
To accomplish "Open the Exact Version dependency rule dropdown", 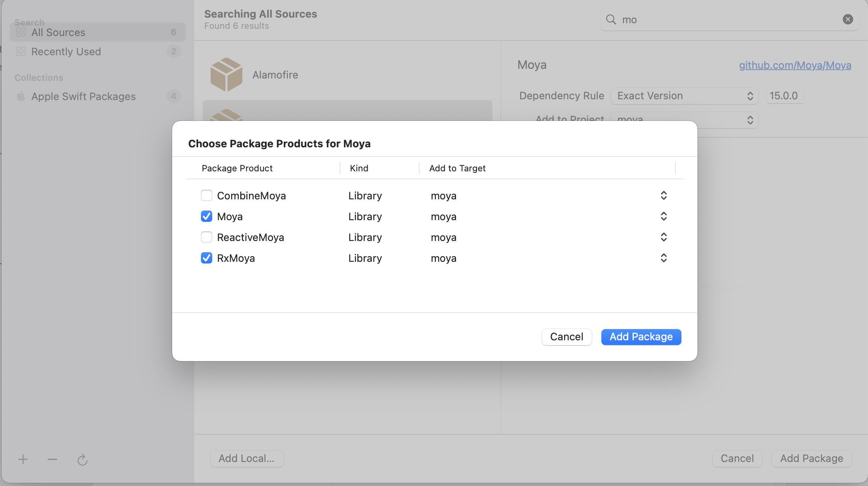I will pyautogui.click(x=684, y=96).
